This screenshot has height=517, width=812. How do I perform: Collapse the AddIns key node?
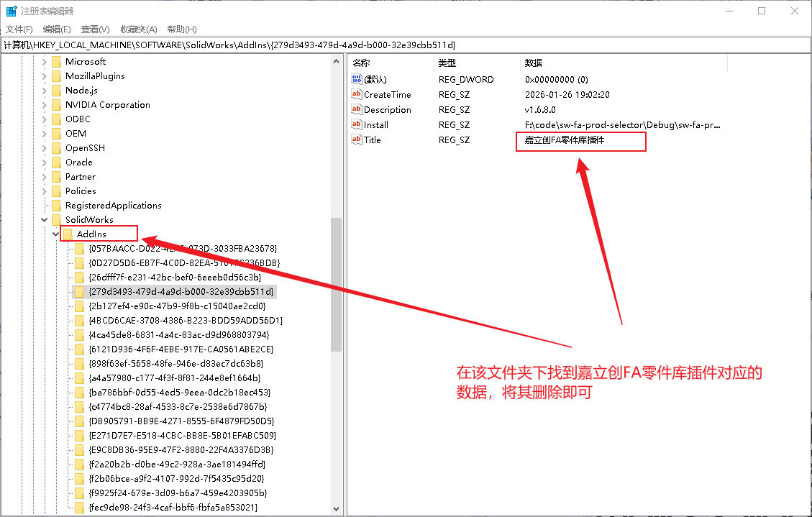click(56, 234)
